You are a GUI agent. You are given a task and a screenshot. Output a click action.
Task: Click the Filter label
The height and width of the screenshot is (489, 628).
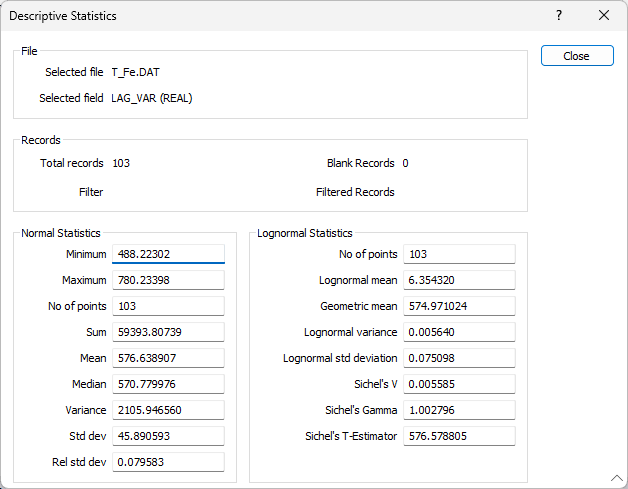pyautogui.click(x=91, y=192)
